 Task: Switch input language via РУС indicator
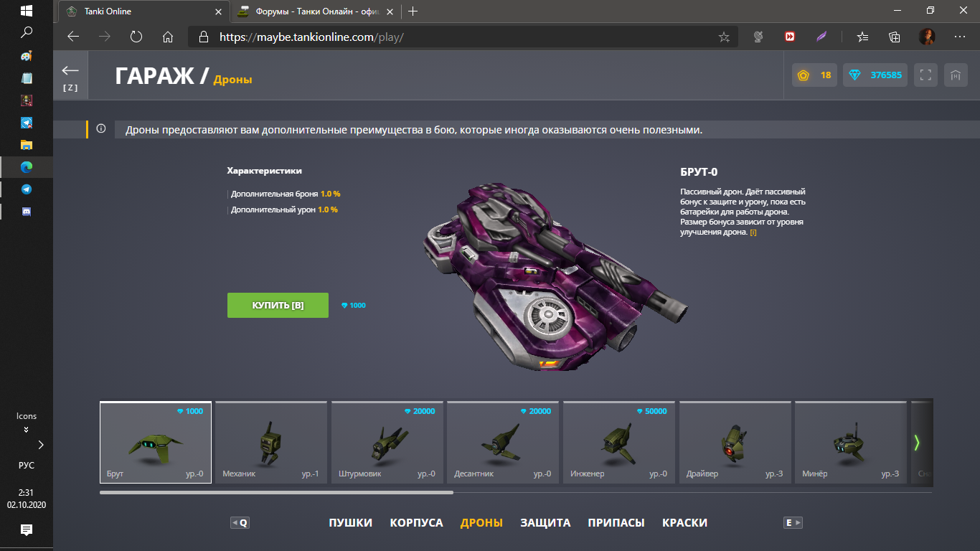[27, 465]
